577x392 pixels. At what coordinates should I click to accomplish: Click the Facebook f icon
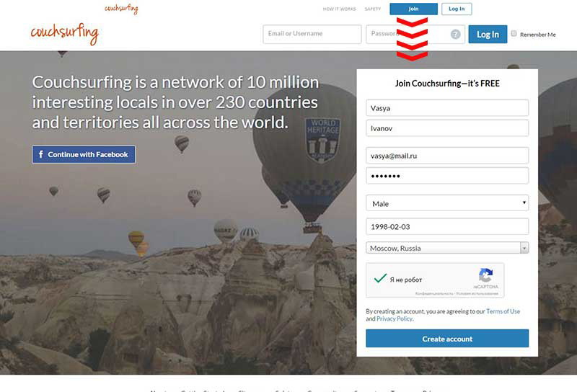coord(41,154)
